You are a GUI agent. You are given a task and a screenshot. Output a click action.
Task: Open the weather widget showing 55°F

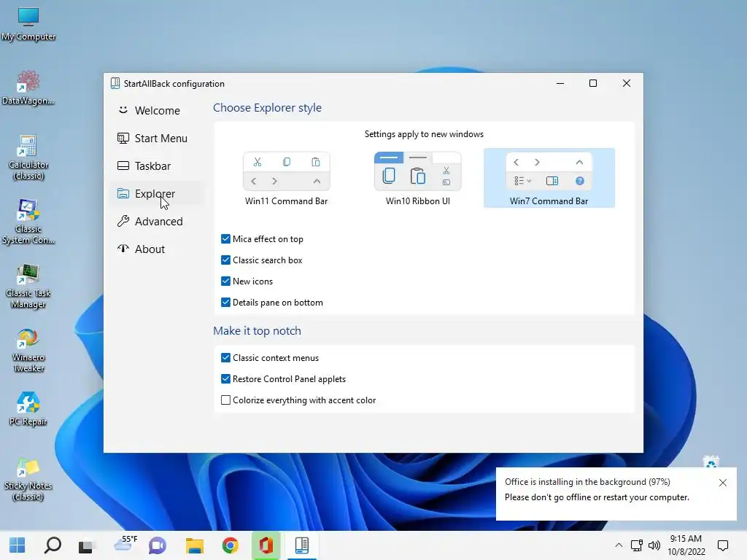(125, 543)
